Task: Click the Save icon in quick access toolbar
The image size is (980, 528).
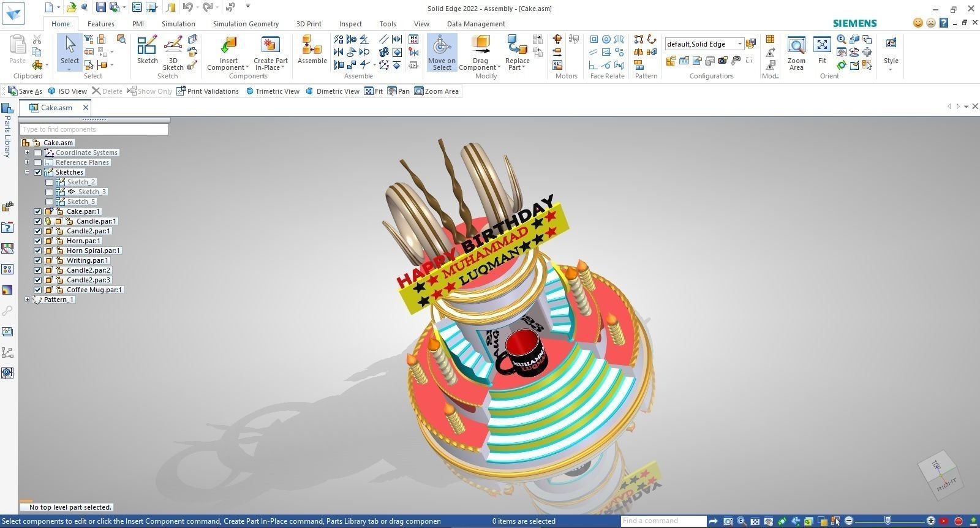Action: [100, 7]
